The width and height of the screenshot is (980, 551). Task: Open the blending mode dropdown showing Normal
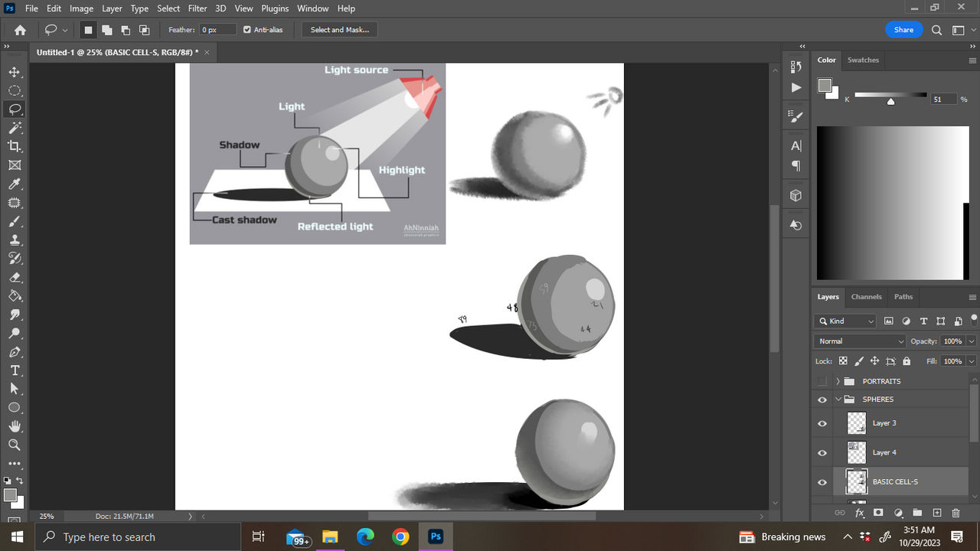[x=859, y=341]
